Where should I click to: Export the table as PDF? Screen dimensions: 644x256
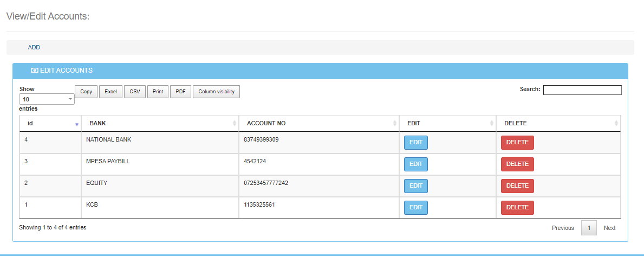(180, 92)
